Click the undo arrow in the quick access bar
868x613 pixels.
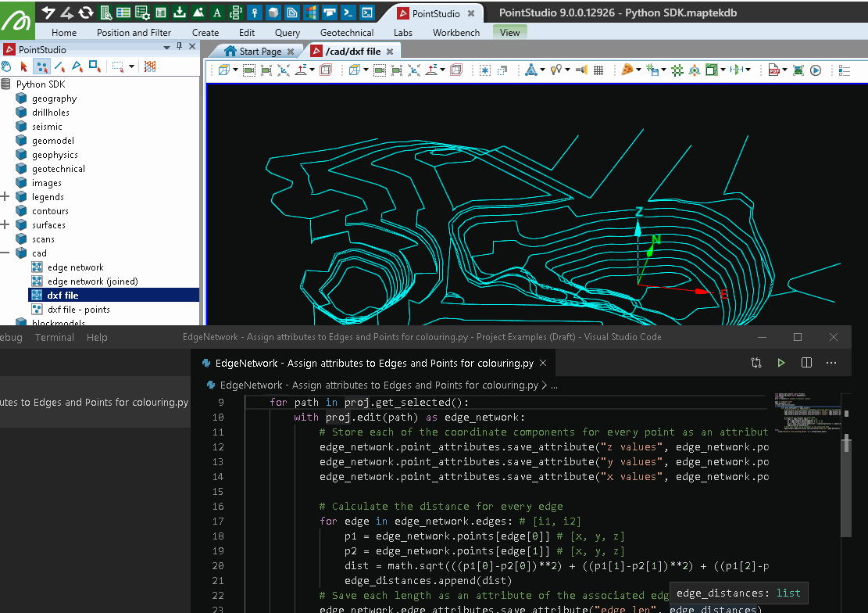point(48,13)
